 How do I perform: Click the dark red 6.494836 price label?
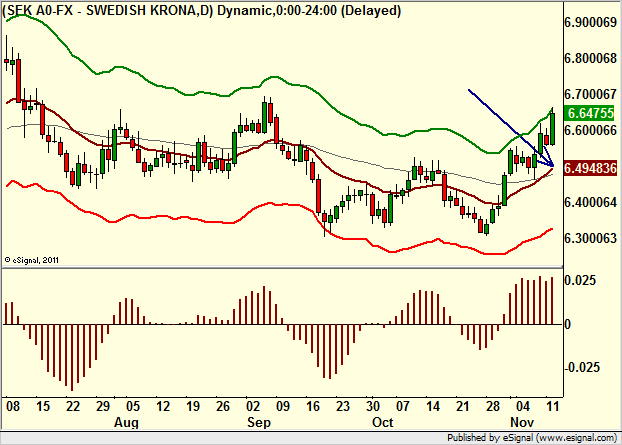[591, 168]
